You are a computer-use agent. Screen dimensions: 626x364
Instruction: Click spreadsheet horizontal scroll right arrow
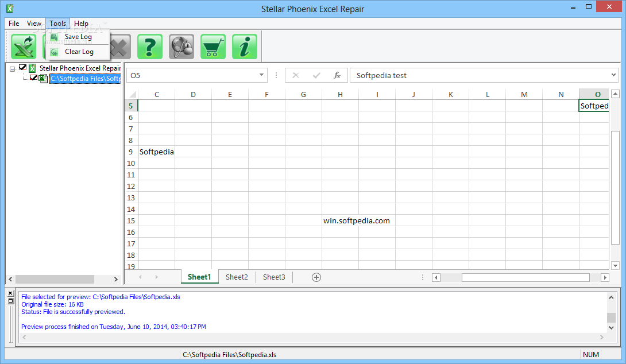(605, 277)
